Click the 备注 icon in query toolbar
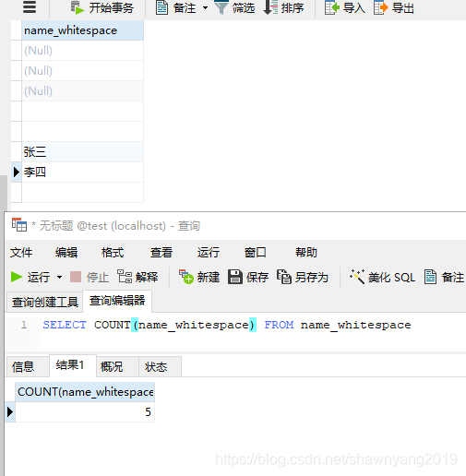This screenshot has width=466, height=476. pyautogui.click(x=430, y=277)
